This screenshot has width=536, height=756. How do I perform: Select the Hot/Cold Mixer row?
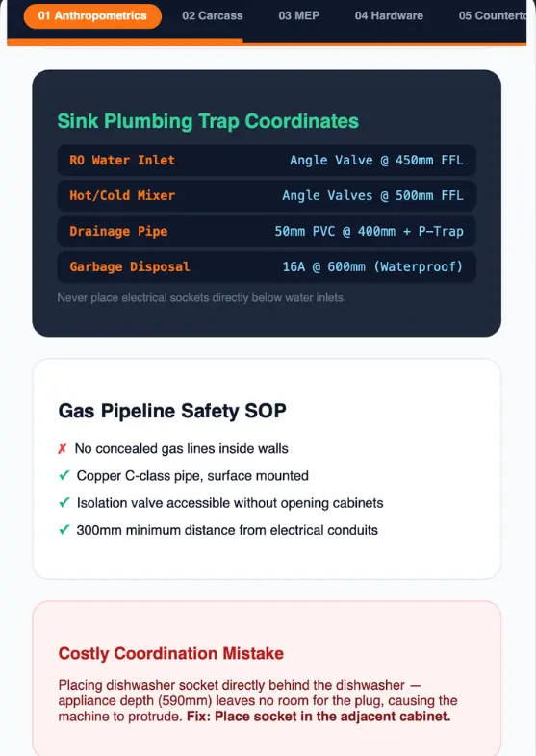[x=267, y=196]
